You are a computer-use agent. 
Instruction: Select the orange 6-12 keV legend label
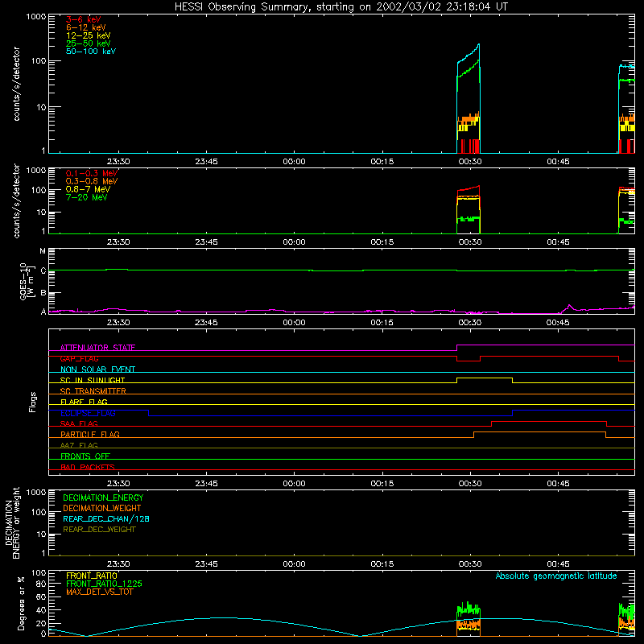pyautogui.click(x=86, y=27)
